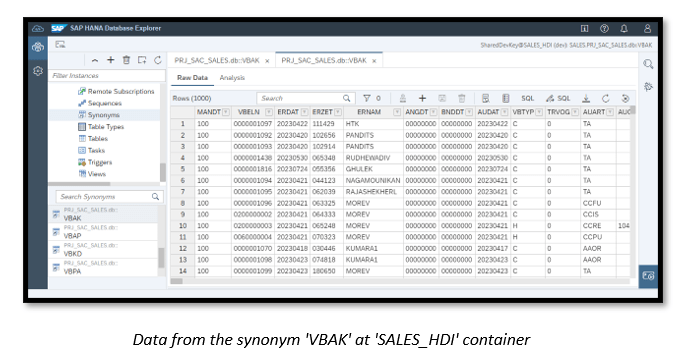Image resolution: width=688 pixels, height=364 pixels.
Task: Select Synonyms in the catalog tree
Action: (x=104, y=115)
